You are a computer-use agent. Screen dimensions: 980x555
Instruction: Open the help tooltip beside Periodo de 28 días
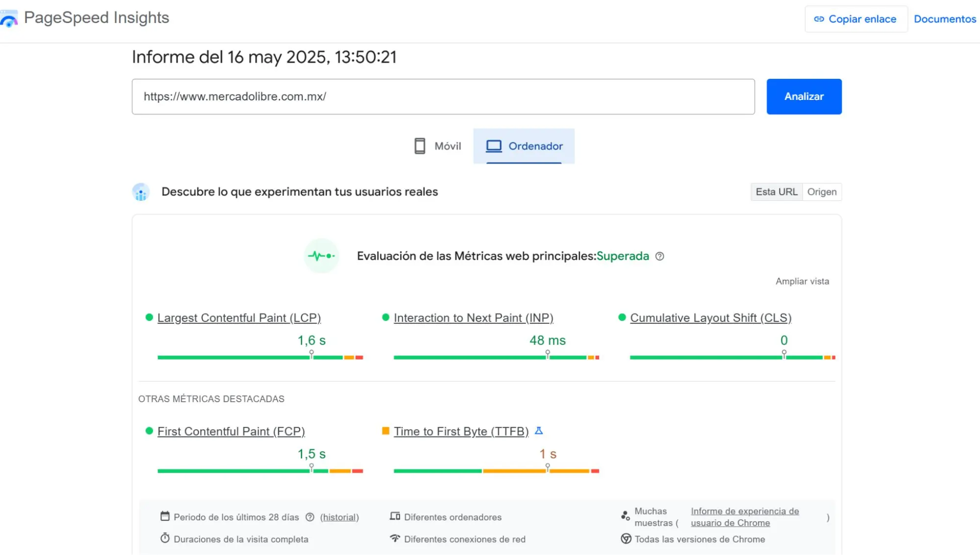point(309,517)
